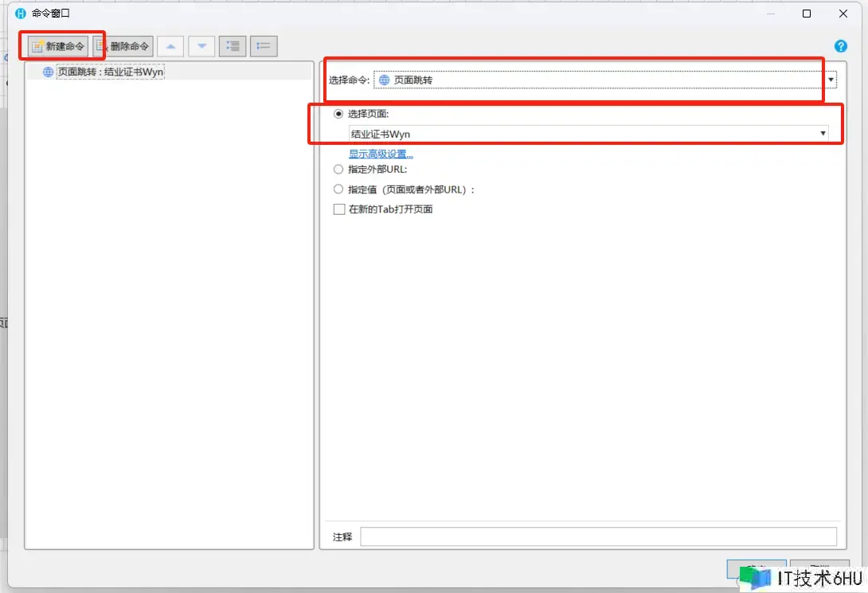Viewport: 868px width, 593px height.
Task: Click globe icon of 页面跳转 tree item
Action: tap(49, 72)
